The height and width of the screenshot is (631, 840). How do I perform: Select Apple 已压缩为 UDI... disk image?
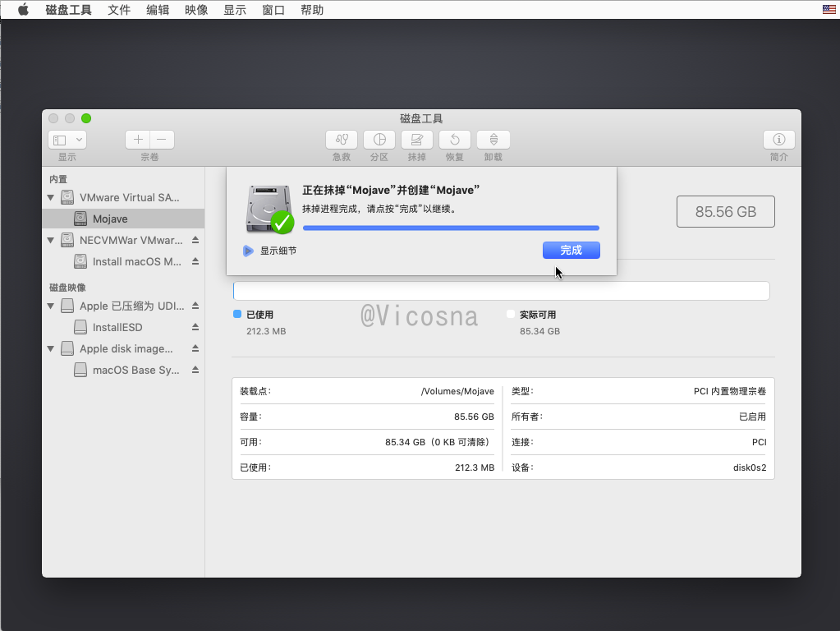(x=123, y=306)
